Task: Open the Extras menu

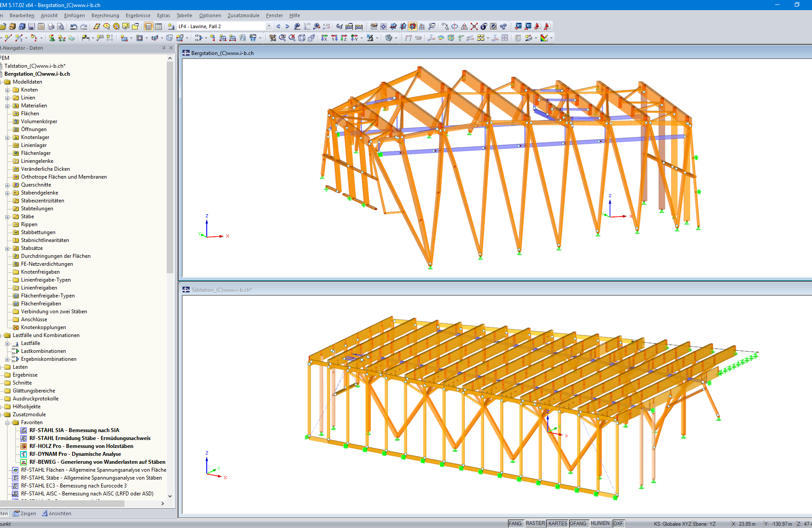Action: coord(163,15)
